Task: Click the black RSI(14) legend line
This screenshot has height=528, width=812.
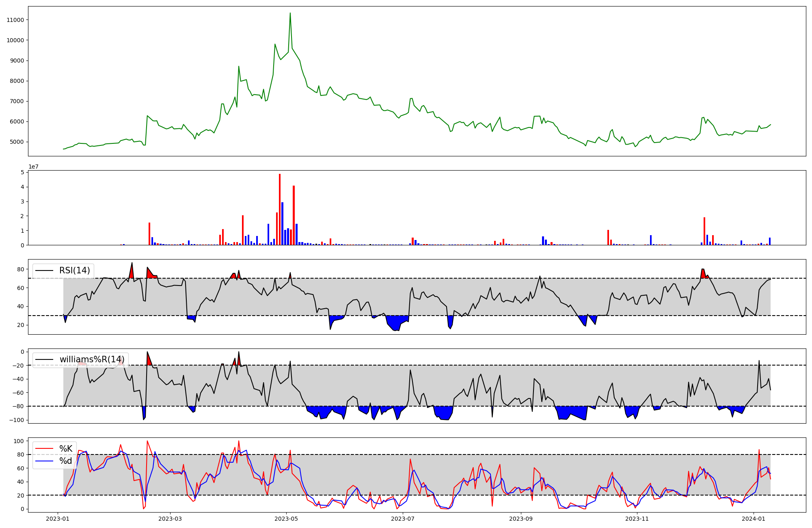Action: (x=44, y=270)
